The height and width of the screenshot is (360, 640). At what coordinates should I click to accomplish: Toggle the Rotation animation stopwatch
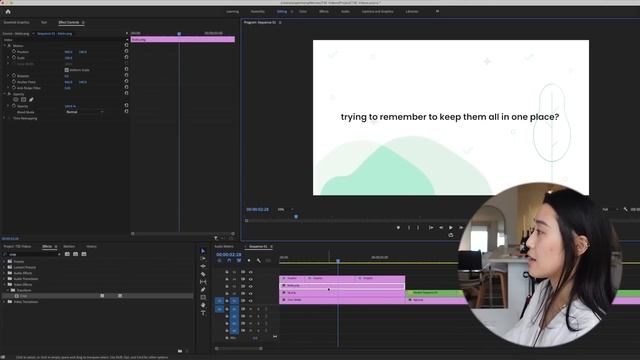point(14,76)
